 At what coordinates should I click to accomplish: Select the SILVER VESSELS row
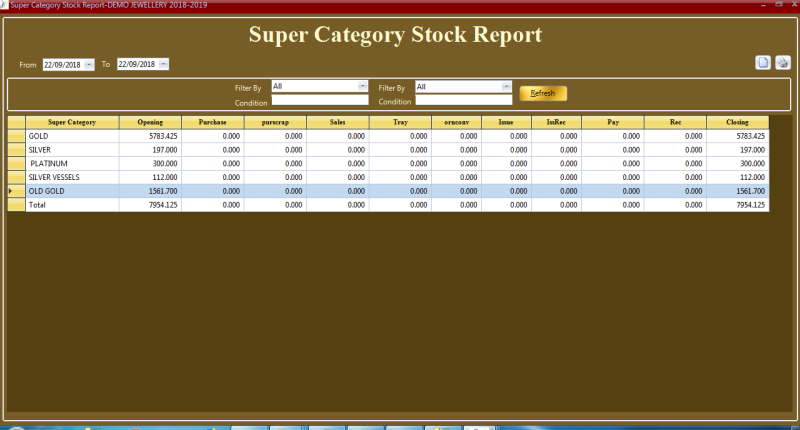coord(72,176)
